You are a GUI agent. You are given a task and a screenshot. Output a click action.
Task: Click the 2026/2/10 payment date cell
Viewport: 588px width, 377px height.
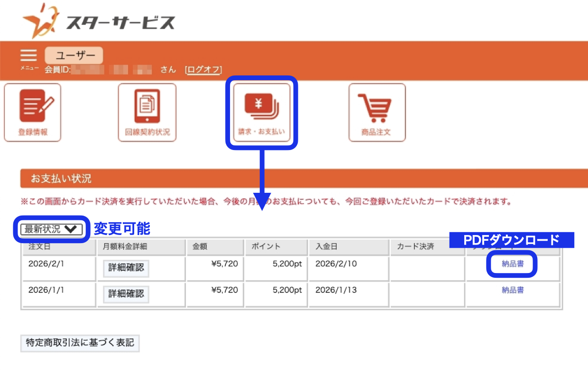348,269
